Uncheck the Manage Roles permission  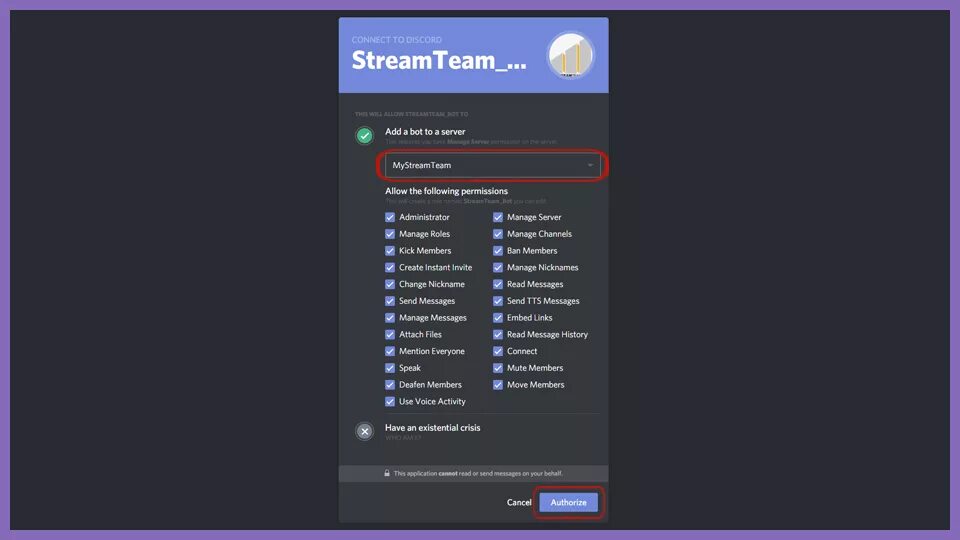[x=390, y=234]
